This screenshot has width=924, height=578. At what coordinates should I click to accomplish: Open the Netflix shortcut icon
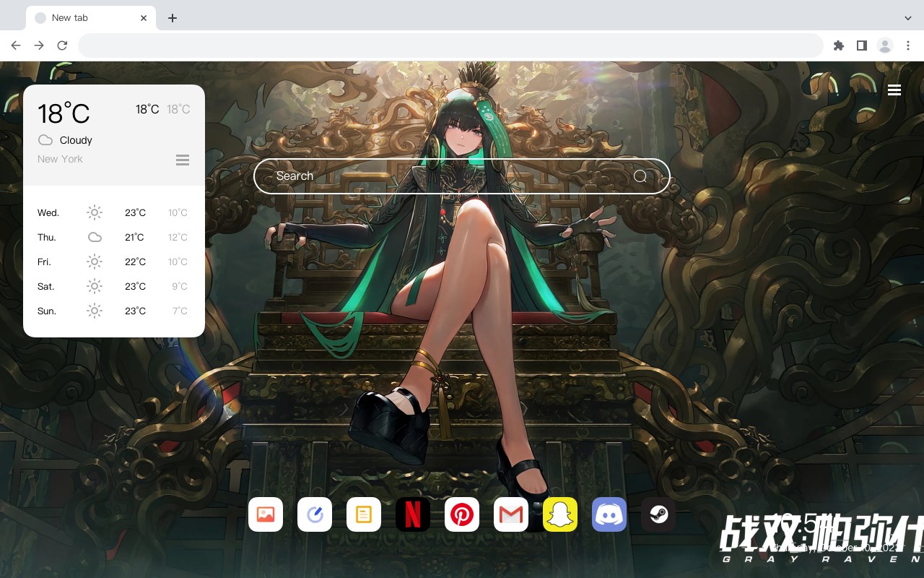coord(413,514)
